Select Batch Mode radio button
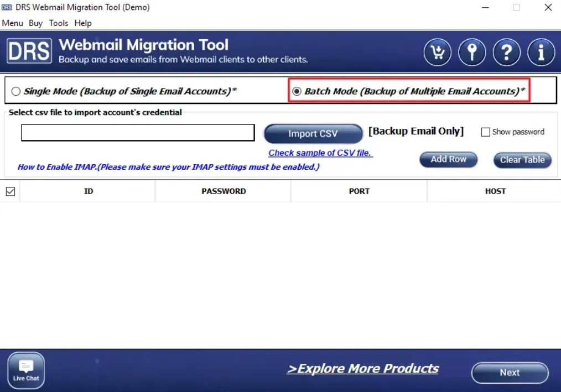 (297, 91)
